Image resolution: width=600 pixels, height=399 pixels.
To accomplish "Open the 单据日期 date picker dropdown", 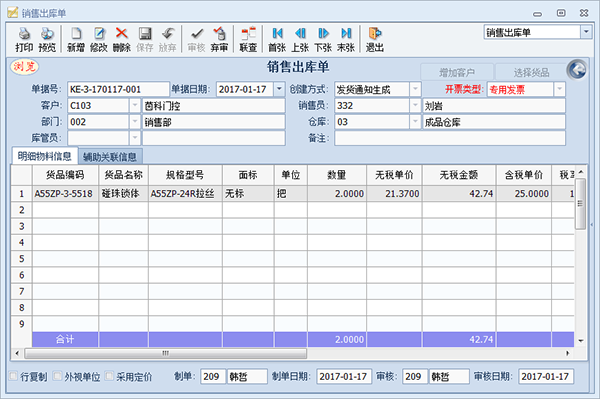I will (x=279, y=89).
